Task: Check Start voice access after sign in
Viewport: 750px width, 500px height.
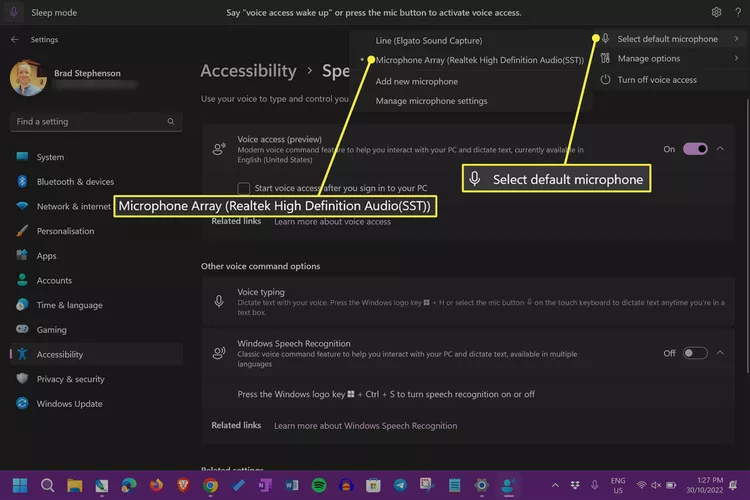Action: (x=243, y=188)
